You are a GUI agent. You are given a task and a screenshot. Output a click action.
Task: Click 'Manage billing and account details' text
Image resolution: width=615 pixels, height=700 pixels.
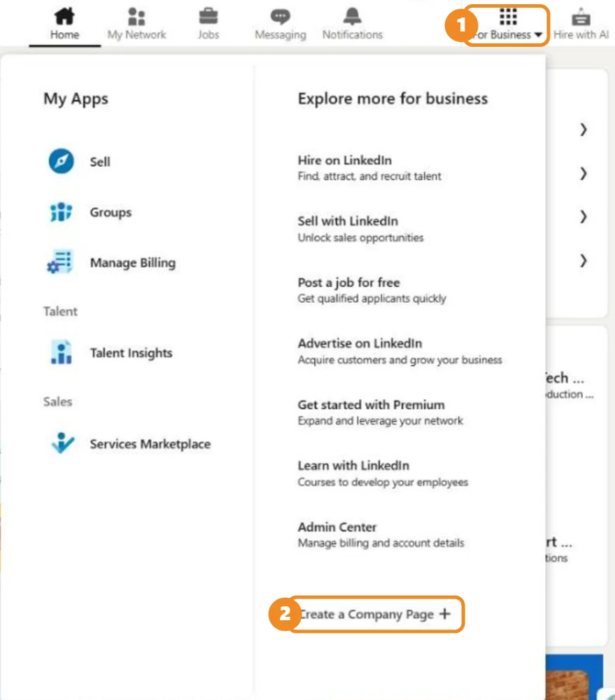point(381,543)
